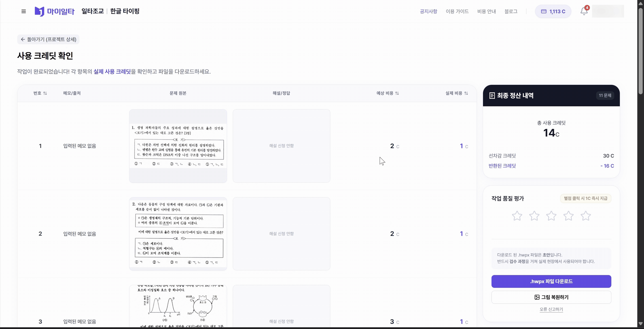Sort by 번호 column
Image resolution: width=644 pixels, height=329 pixels.
coord(40,93)
